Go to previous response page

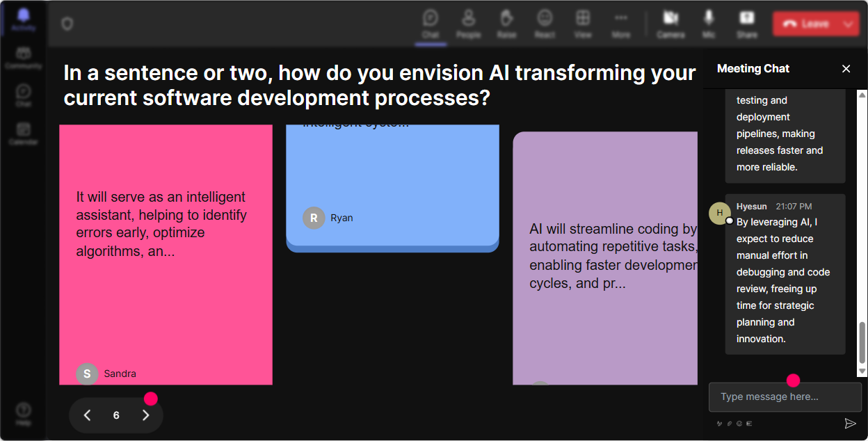(87, 415)
